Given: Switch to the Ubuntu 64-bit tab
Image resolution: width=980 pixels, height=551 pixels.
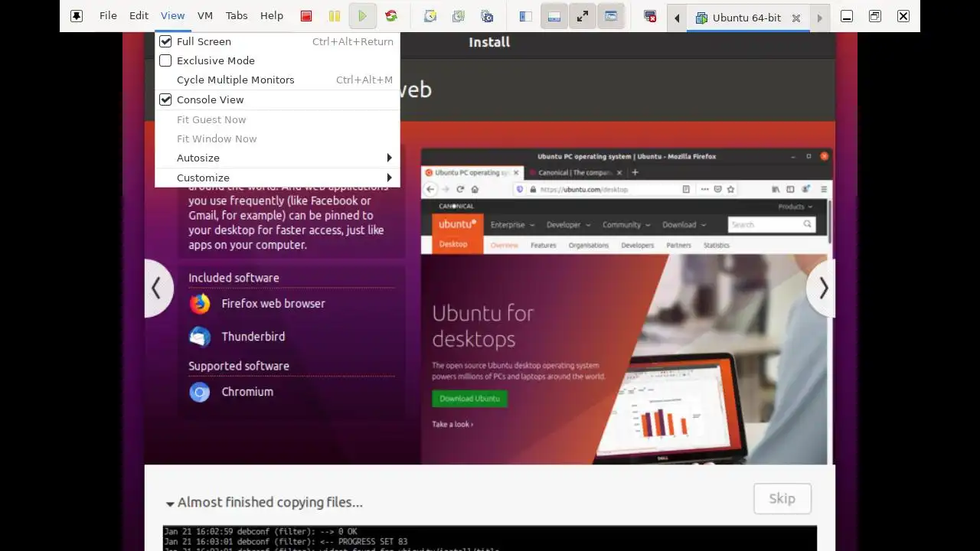Looking at the screenshot, I should [x=747, y=18].
